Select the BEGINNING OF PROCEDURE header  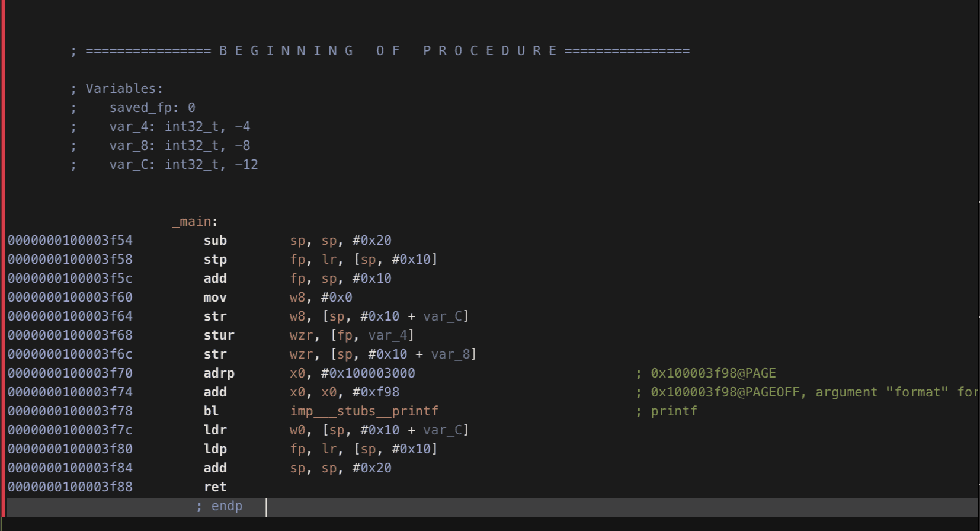388,51
